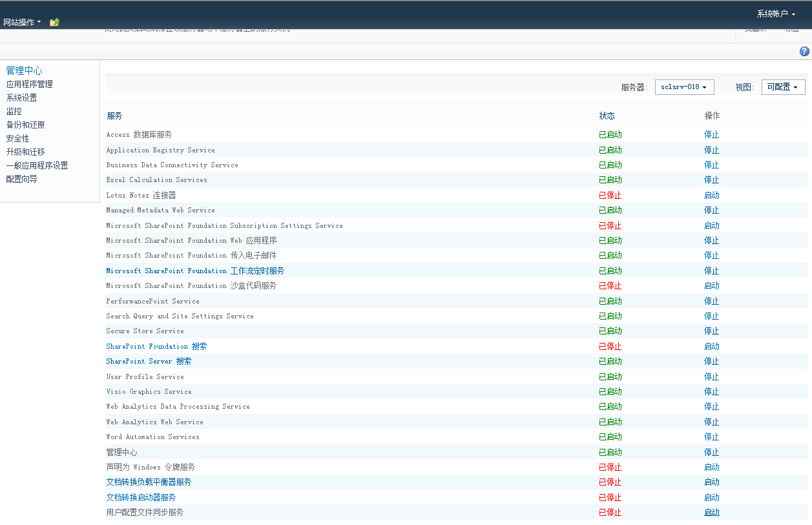
Task: Click the 服务器 label beside the server dropdown
Action: click(x=634, y=87)
